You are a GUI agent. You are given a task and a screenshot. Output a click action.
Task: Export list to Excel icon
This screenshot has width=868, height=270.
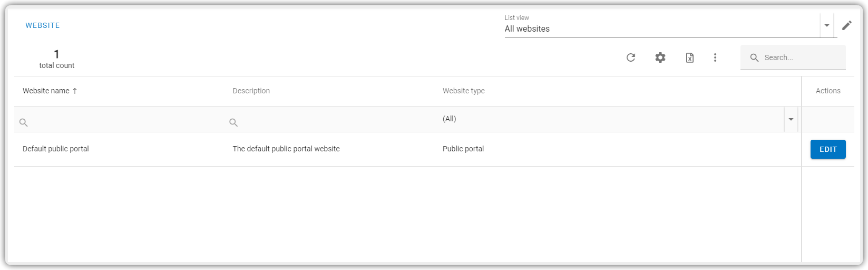[x=690, y=57]
